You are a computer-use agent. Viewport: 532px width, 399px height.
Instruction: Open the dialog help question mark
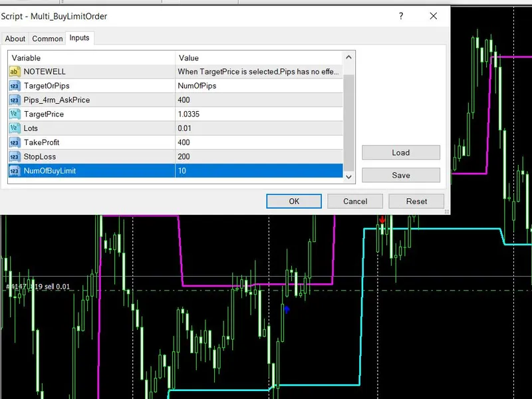(401, 16)
